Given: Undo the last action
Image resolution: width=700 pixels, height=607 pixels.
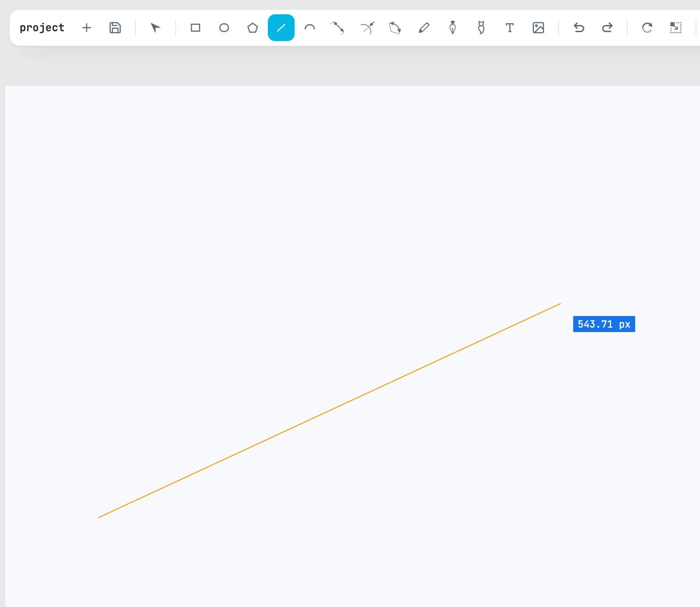Looking at the screenshot, I should pos(579,28).
